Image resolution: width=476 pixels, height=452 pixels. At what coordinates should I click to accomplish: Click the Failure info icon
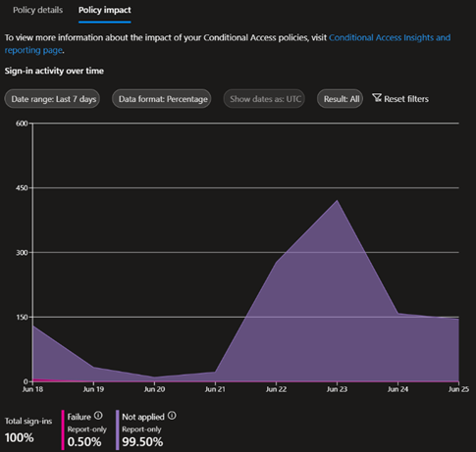[98, 416]
